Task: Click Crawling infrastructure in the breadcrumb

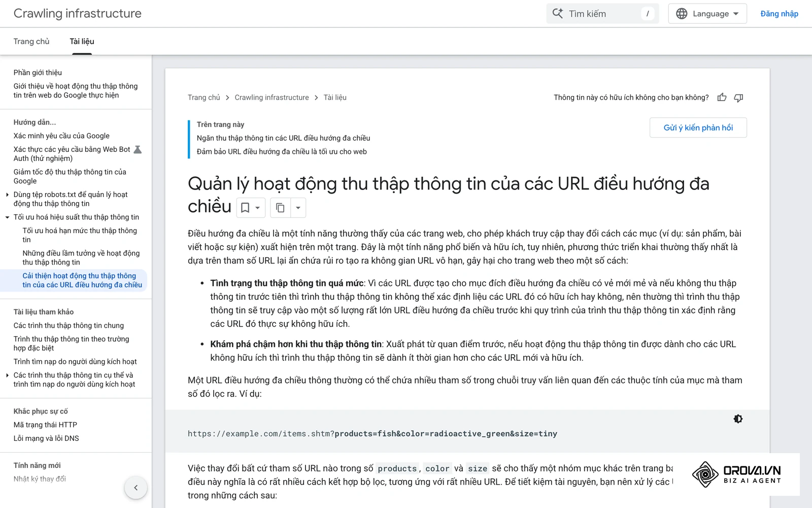Action: point(272,98)
